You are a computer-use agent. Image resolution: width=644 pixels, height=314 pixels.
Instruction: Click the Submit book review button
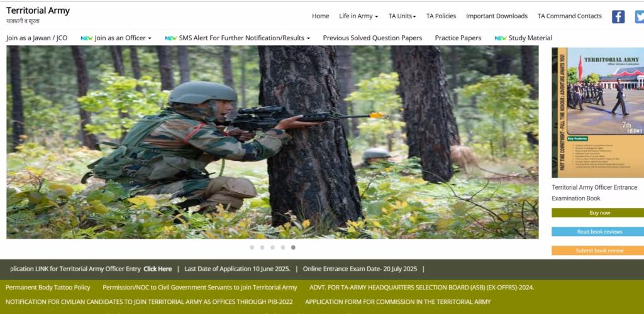click(597, 251)
